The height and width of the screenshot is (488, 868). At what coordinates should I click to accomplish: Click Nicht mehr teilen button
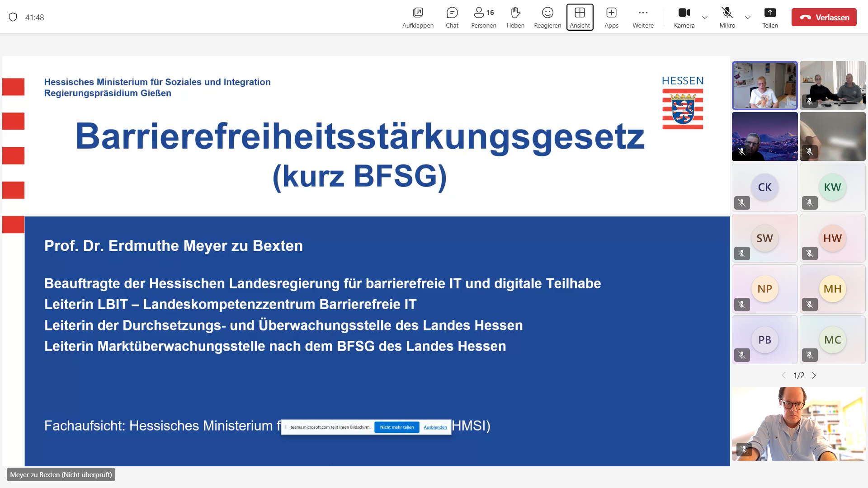tap(396, 427)
